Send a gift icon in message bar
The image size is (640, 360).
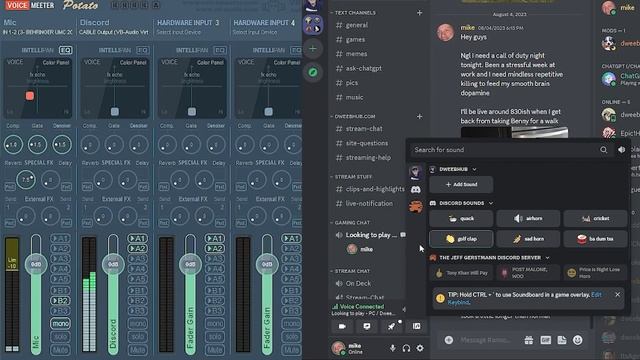(529, 340)
